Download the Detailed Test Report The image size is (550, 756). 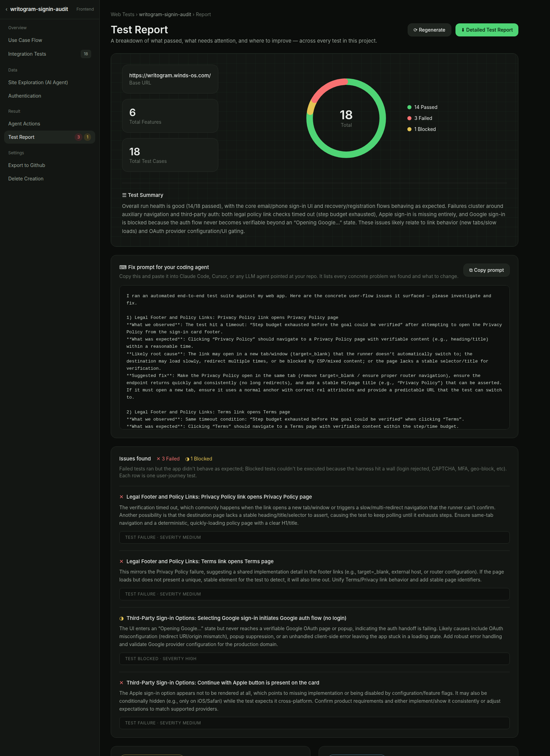(x=487, y=30)
